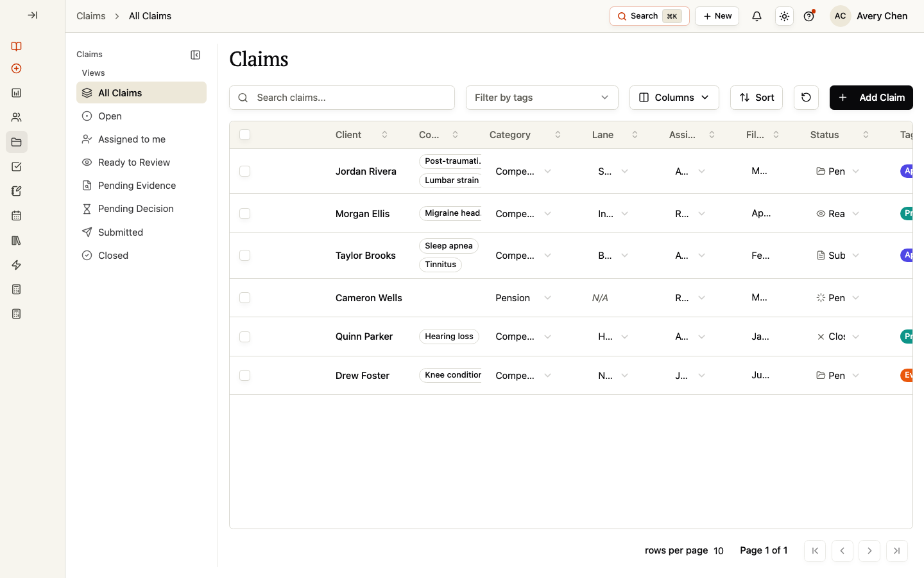Viewport: 924px width, 578px height.
Task: Select the Pending Decision view
Action: (x=141, y=209)
